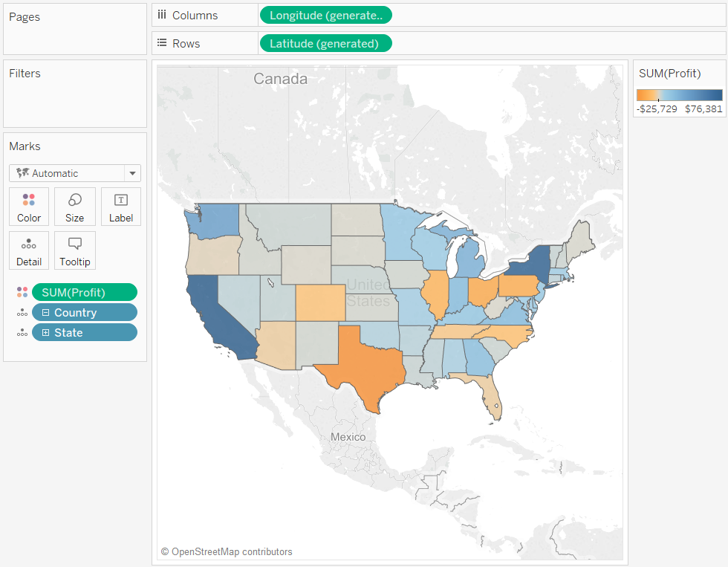Screen dimensions: 728x567
Task: Open the Size mark property
Action: tap(74, 206)
